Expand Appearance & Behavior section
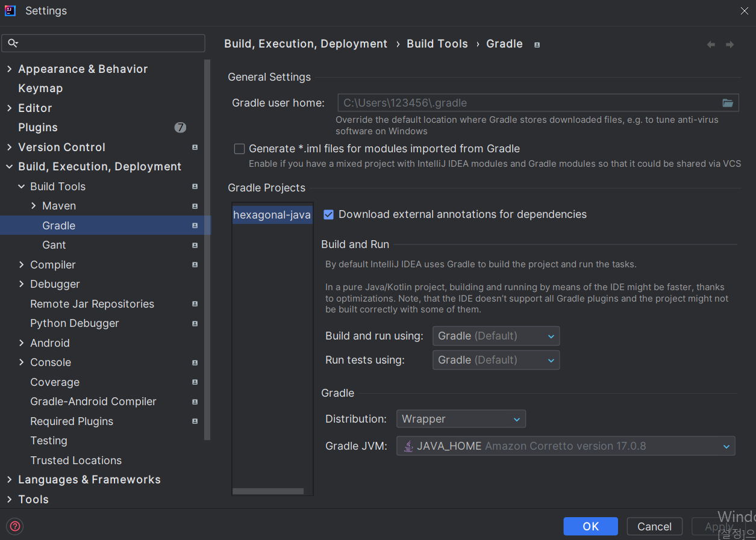Image resolution: width=756 pixels, height=540 pixels. tap(9, 69)
